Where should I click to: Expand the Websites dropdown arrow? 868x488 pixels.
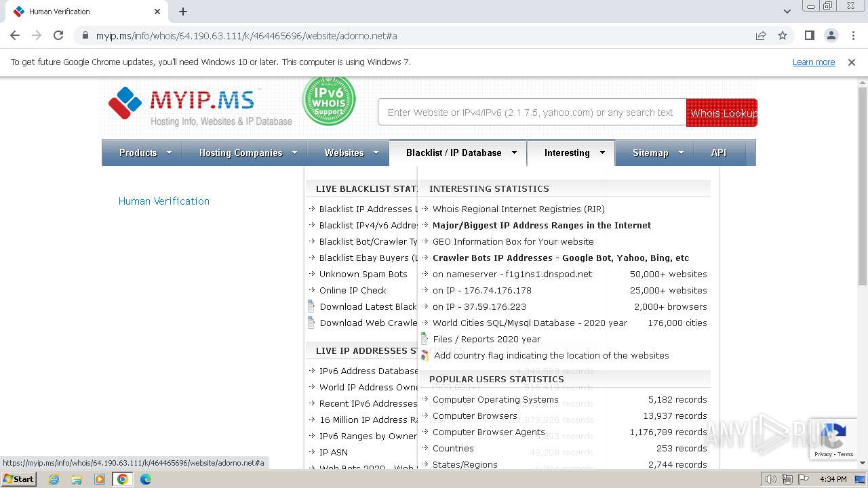(376, 152)
